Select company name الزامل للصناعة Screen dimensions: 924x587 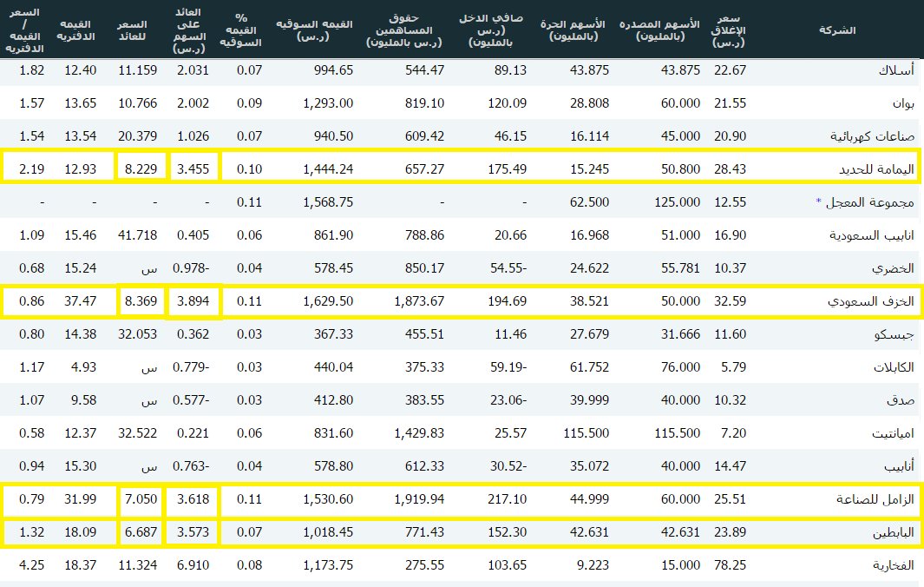click(875, 499)
